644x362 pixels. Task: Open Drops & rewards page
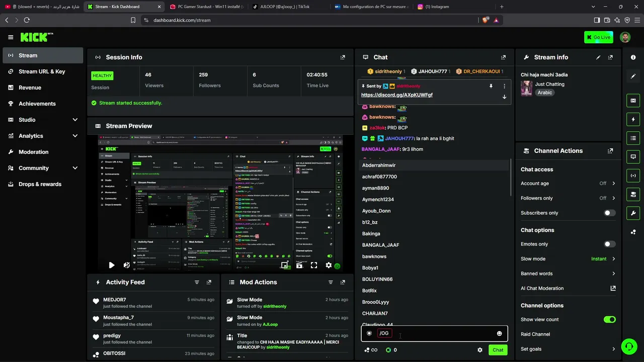coord(43,184)
